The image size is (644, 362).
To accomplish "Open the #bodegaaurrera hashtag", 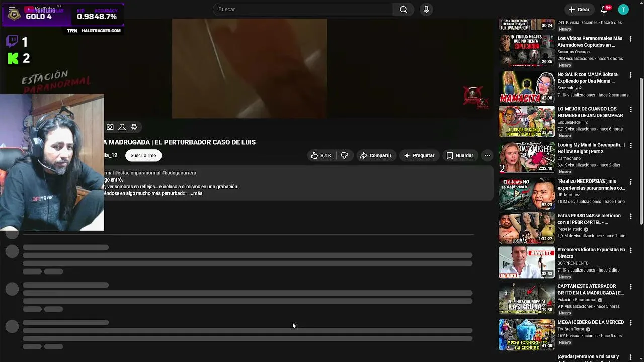I will click(179, 173).
